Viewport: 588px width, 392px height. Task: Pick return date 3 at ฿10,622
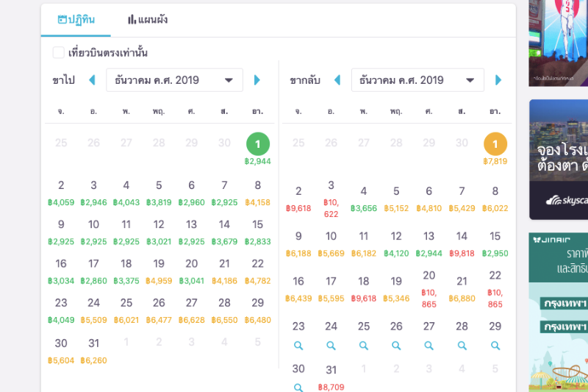coord(331,199)
